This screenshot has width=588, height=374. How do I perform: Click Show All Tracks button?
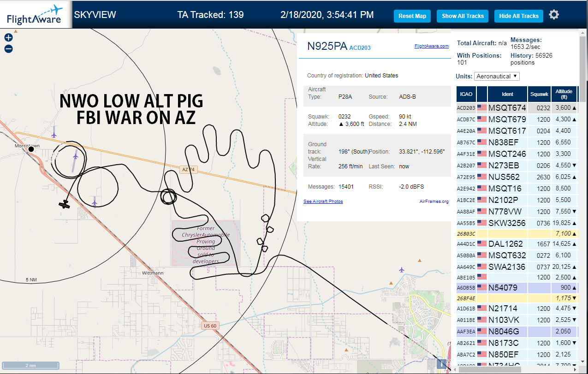tap(463, 16)
